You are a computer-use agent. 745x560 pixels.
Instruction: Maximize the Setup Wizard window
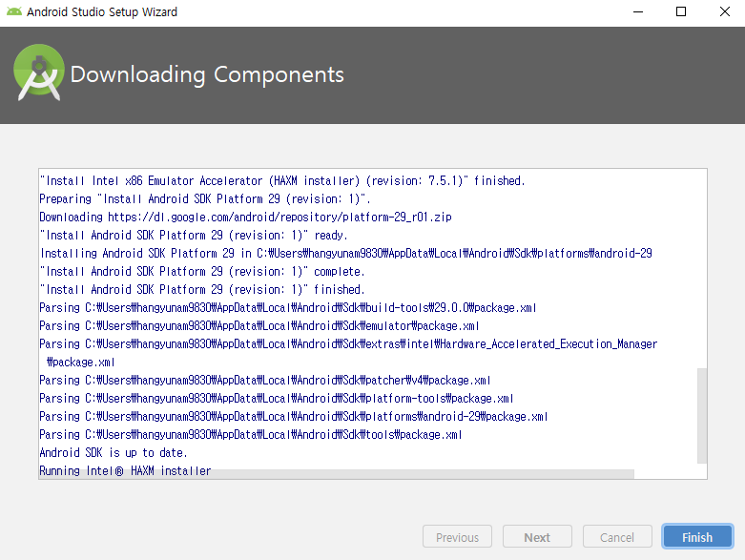tap(681, 11)
